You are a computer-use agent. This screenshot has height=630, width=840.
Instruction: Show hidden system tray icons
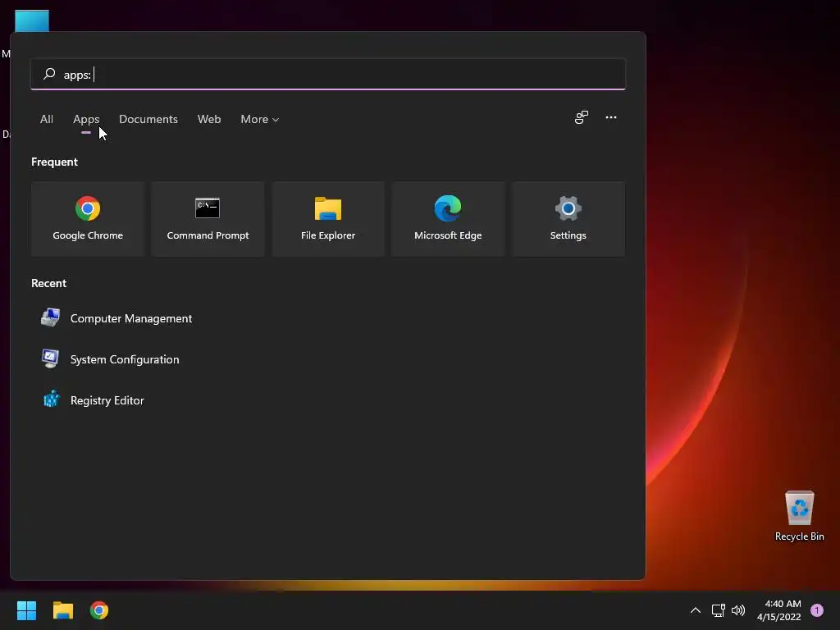pyautogui.click(x=696, y=610)
